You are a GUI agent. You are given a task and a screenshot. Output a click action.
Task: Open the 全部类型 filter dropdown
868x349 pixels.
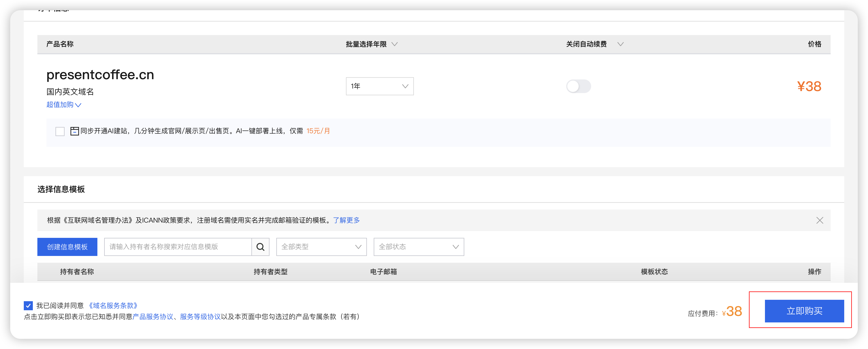(321, 247)
